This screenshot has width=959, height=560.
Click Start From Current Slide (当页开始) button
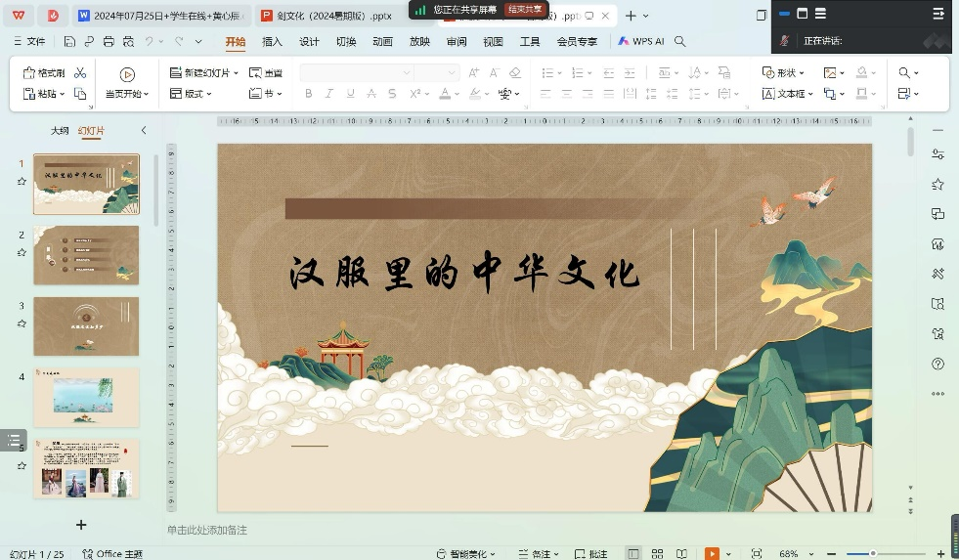pyautogui.click(x=126, y=83)
